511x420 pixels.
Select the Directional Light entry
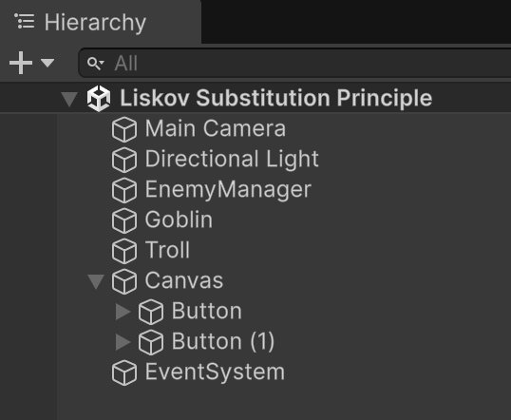pos(232,160)
